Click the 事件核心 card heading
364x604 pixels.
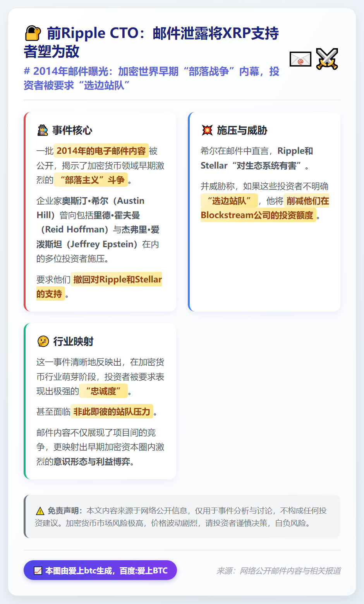pyautogui.click(x=72, y=131)
